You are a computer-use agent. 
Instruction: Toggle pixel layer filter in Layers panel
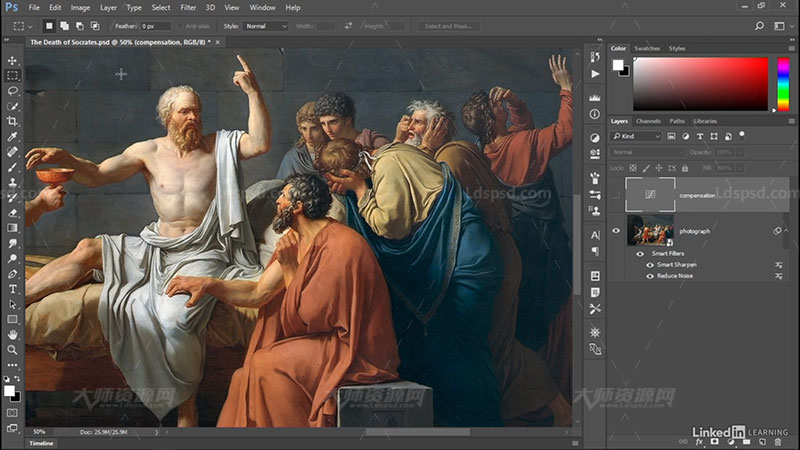coord(671,136)
